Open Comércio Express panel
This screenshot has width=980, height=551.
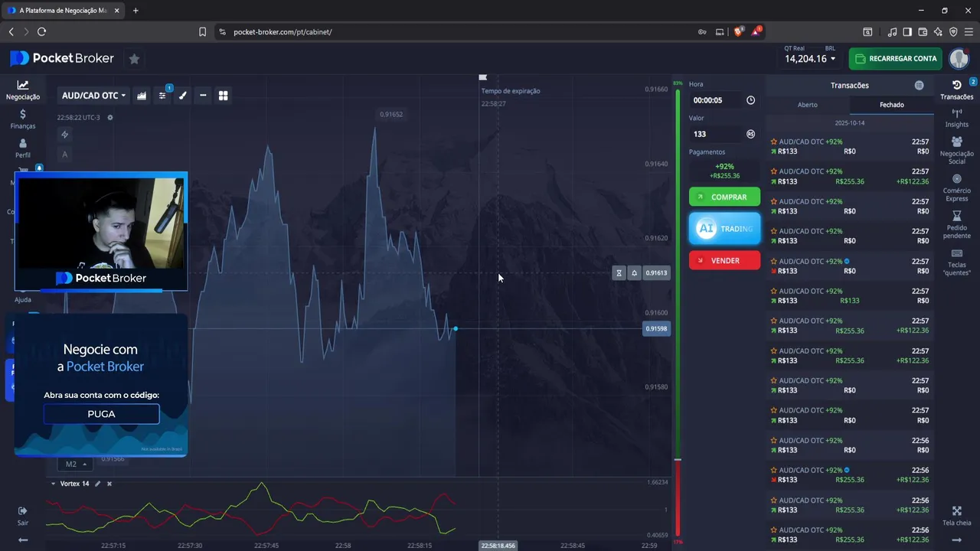(x=956, y=187)
